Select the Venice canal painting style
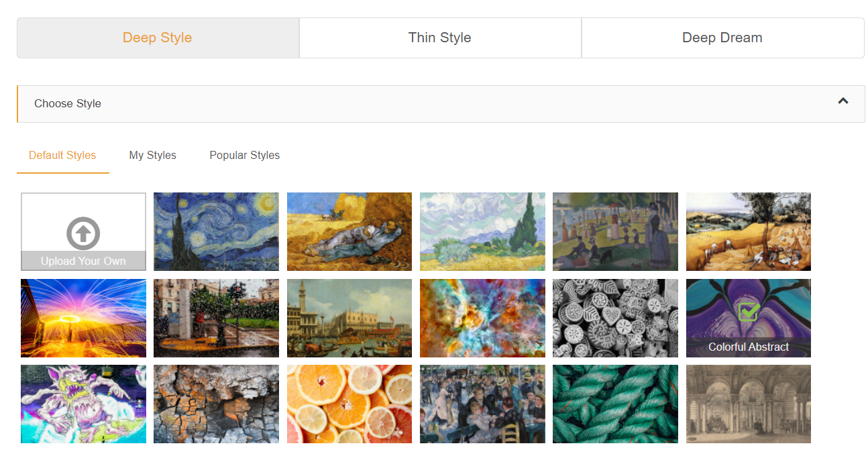Screen dimensions: 868x460 pos(349,318)
